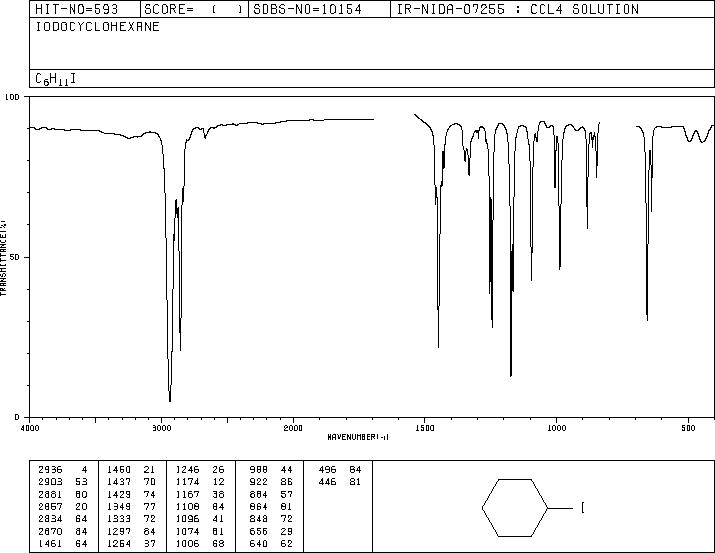Click the cyclohexane ring structure drawing
The image size is (715, 553).
[514, 507]
